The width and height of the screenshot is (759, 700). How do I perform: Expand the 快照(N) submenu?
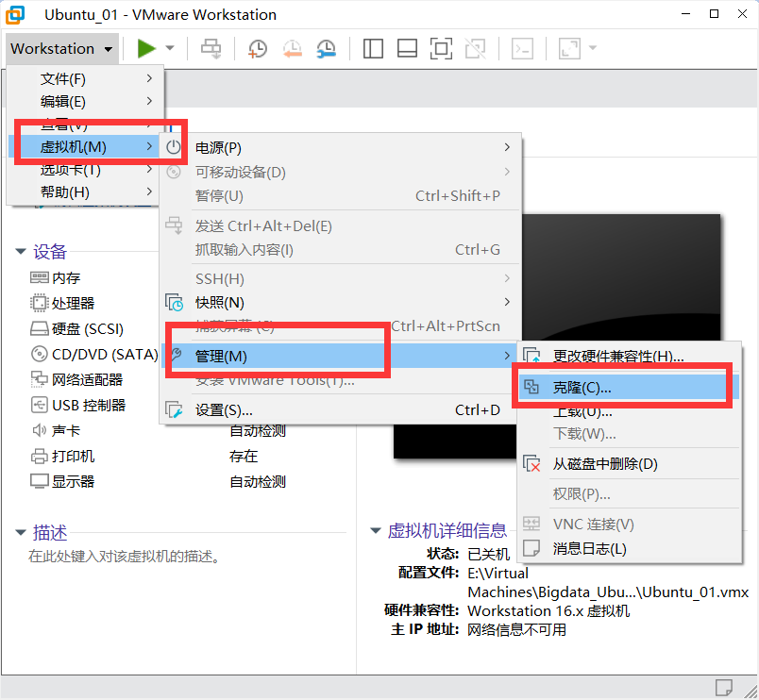pyautogui.click(x=341, y=302)
